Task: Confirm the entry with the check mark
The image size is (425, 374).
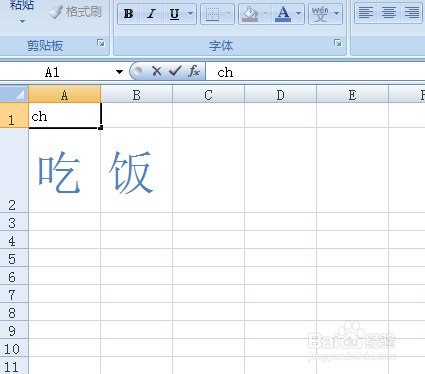Action: pyautogui.click(x=175, y=71)
